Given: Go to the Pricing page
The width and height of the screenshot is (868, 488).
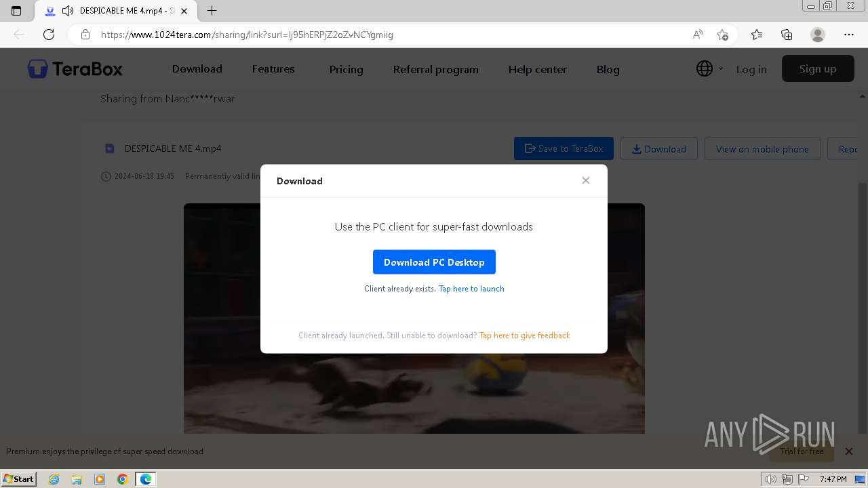Looking at the screenshot, I should pyautogui.click(x=346, y=69).
